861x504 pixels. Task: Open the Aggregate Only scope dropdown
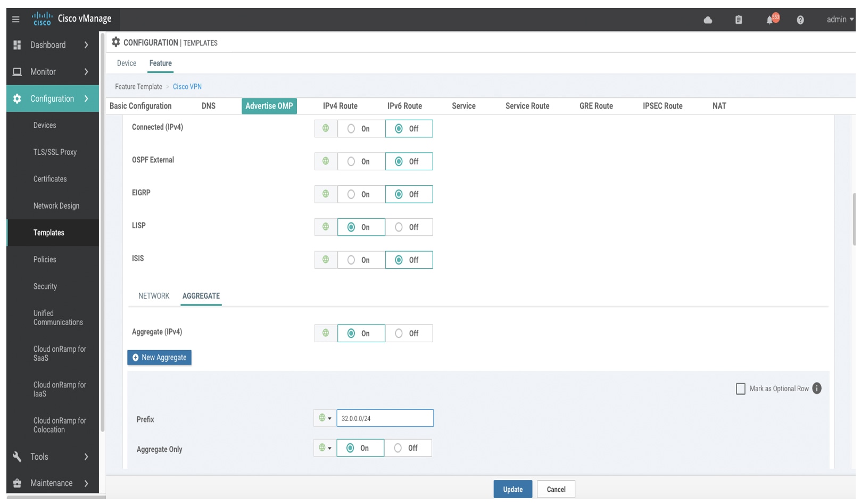coord(325,448)
